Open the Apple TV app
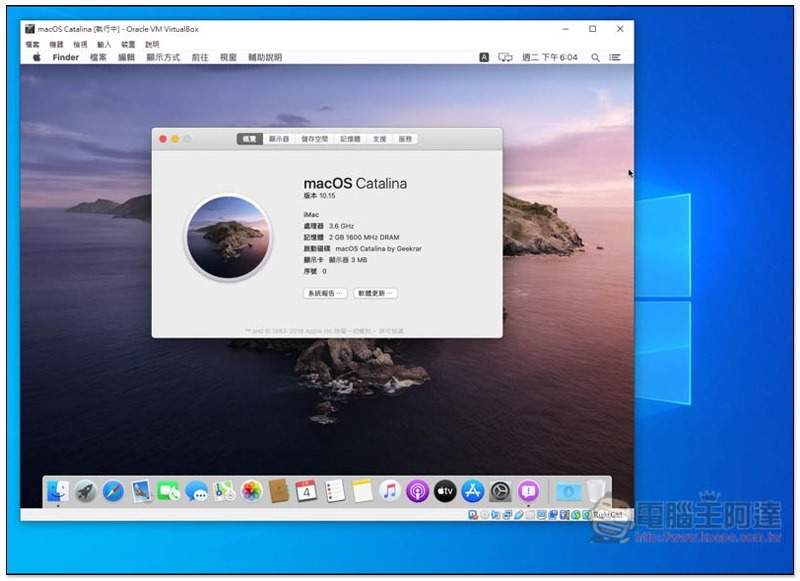This screenshot has width=800, height=581. [445, 491]
